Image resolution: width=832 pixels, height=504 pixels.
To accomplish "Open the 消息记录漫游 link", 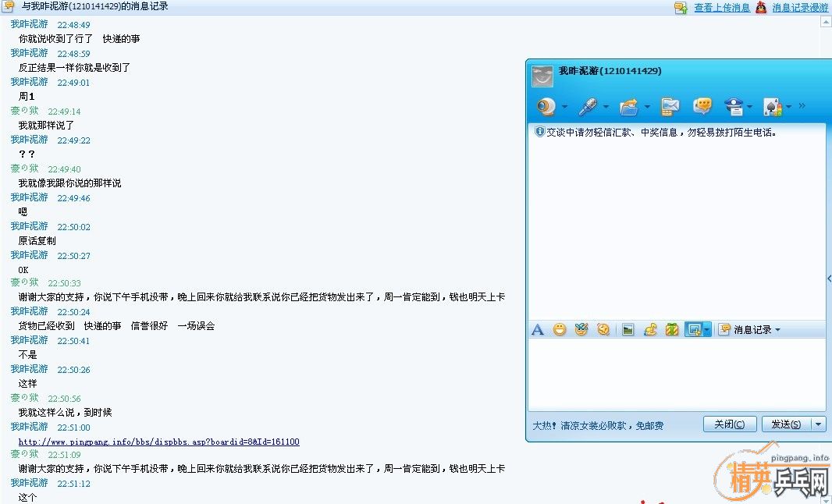I will coord(800,8).
